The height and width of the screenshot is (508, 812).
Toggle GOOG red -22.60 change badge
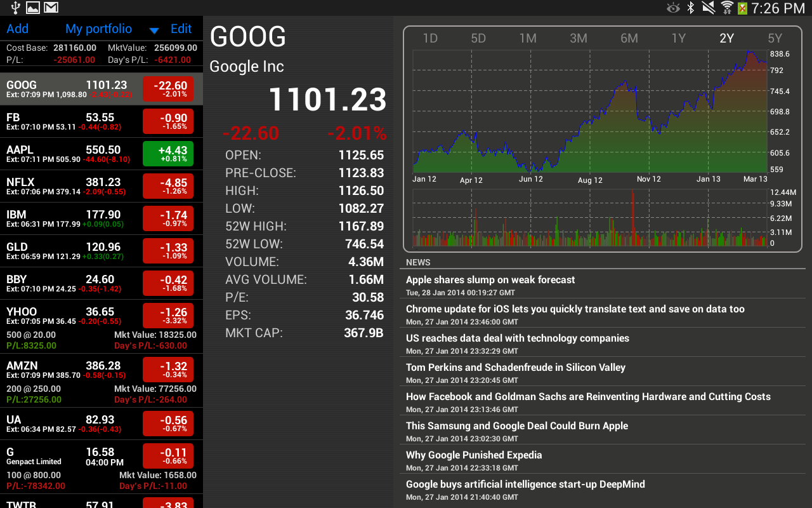click(x=168, y=89)
